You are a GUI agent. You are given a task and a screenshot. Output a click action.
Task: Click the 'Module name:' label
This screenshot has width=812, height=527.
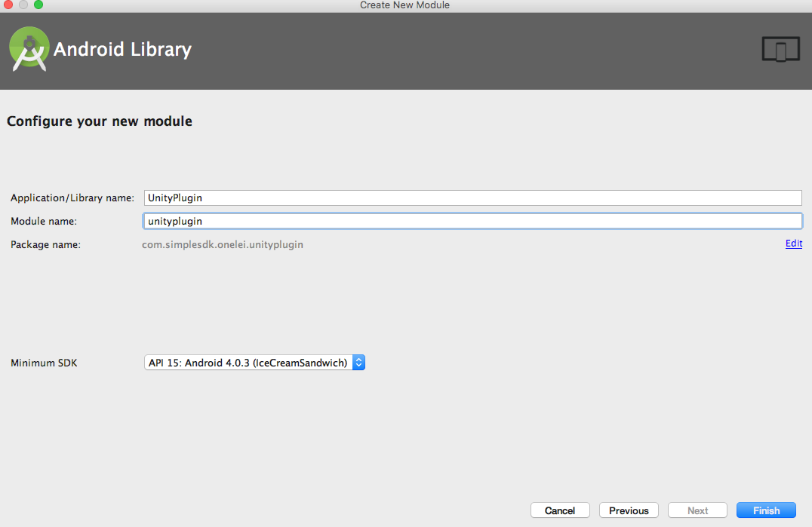44,222
